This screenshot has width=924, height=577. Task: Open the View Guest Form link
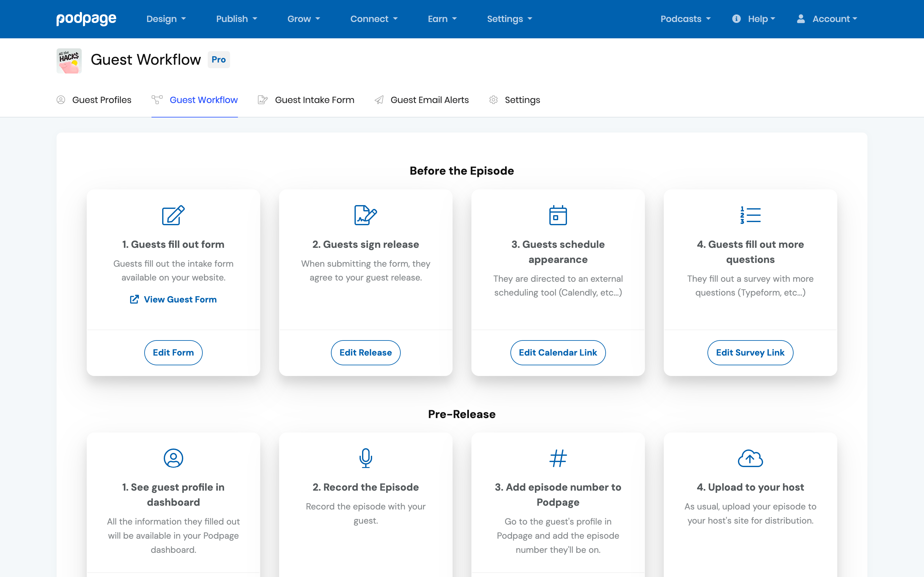(173, 300)
